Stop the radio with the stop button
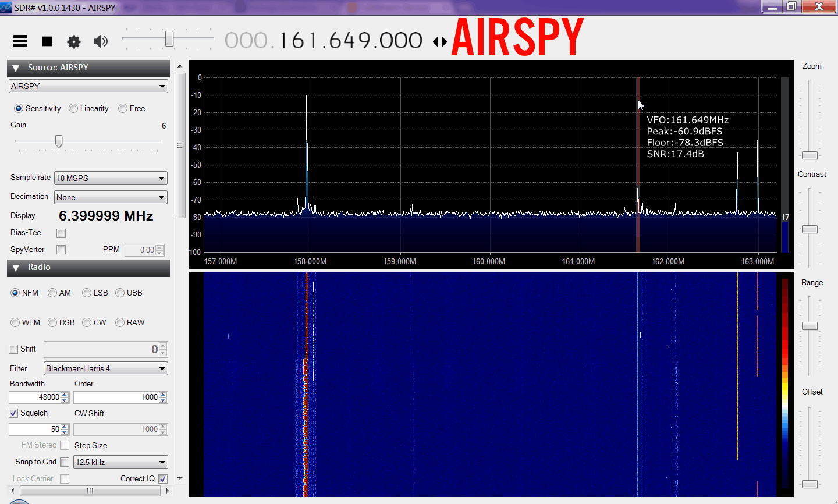 tap(47, 41)
